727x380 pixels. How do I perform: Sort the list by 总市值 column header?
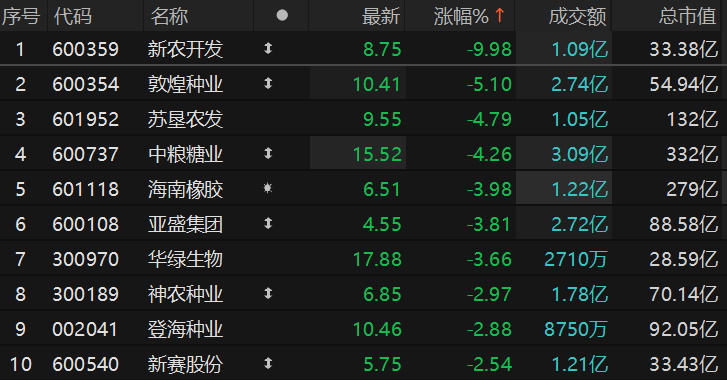pos(688,16)
